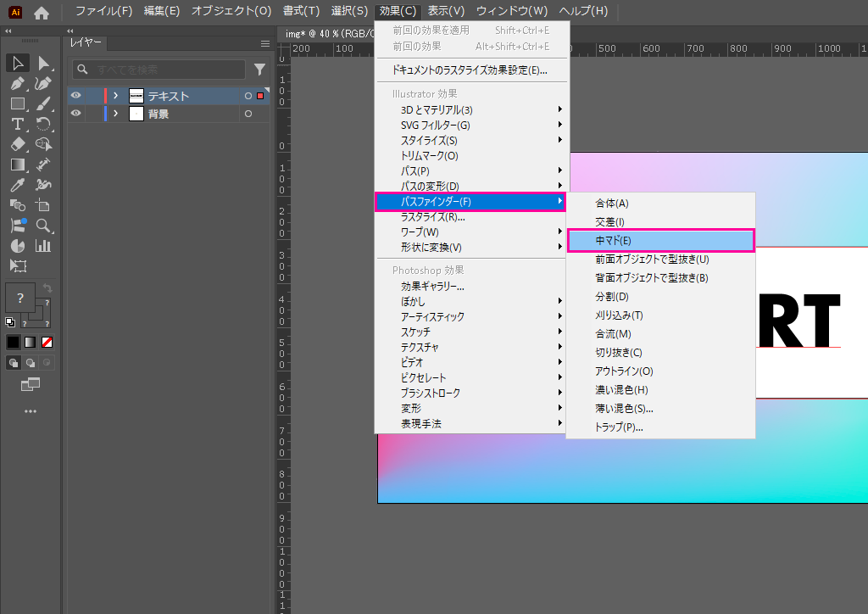Pick the Zoom magnifier tool

43,226
